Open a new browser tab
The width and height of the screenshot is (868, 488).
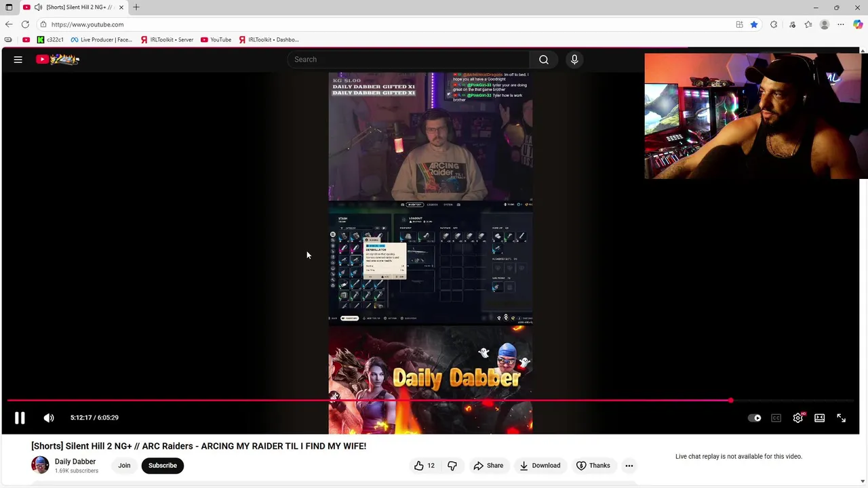click(136, 7)
